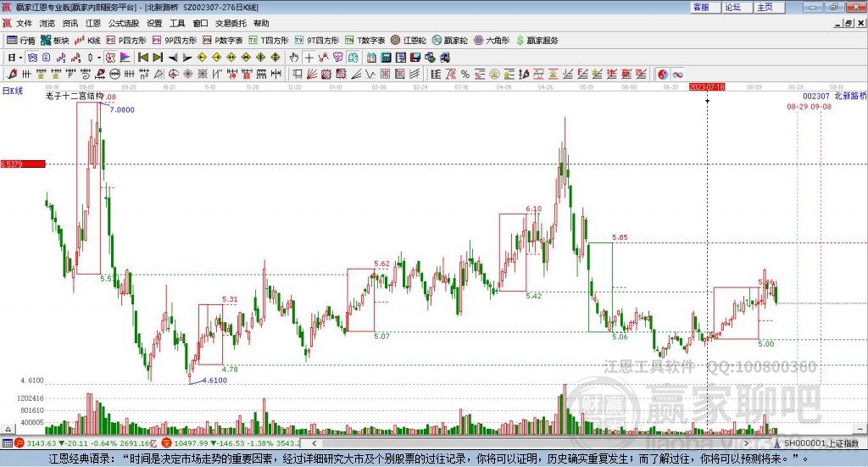Click the 主页 homepage button
The height and width of the screenshot is (467, 868).
(x=770, y=7)
